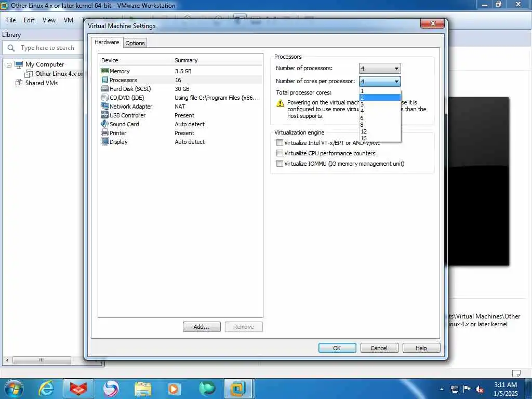Click the Sound Card icon
Screen dimensions: 532x399
coord(104,124)
